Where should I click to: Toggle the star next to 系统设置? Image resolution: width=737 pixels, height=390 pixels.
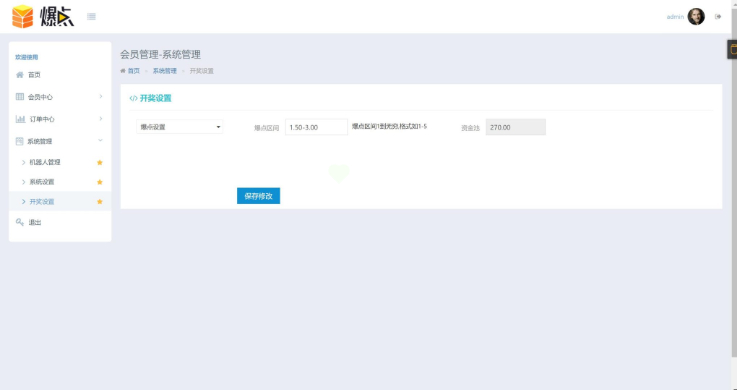[x=100, y=182]
